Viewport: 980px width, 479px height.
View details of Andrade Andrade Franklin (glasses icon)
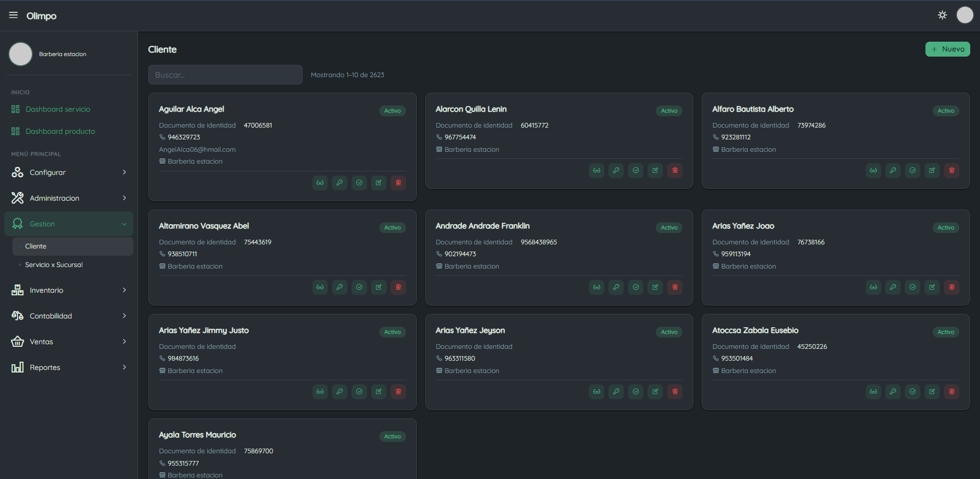(597, 287)
